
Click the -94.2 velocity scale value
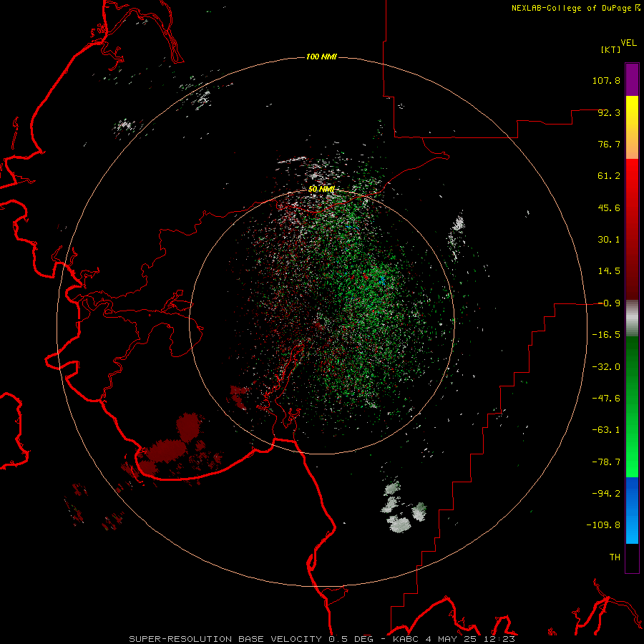click(606, 493)
